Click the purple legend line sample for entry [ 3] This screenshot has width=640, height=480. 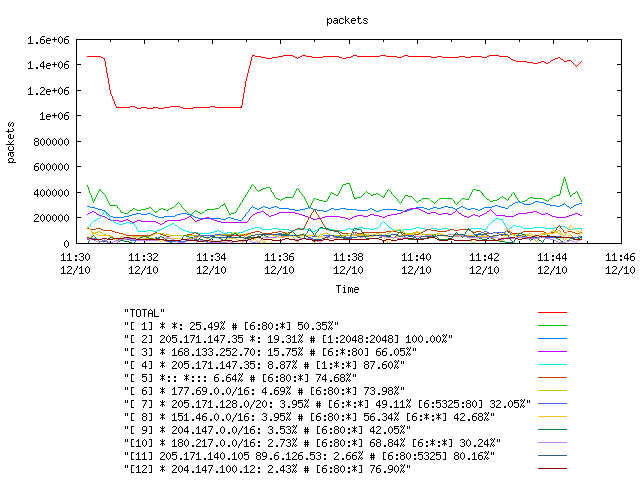click(x=552, y=351)
